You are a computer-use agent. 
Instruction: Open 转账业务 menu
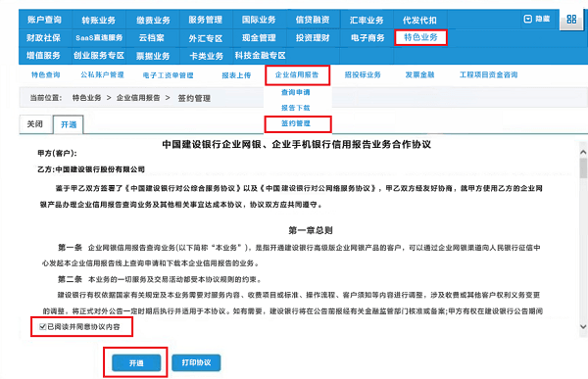99,20
